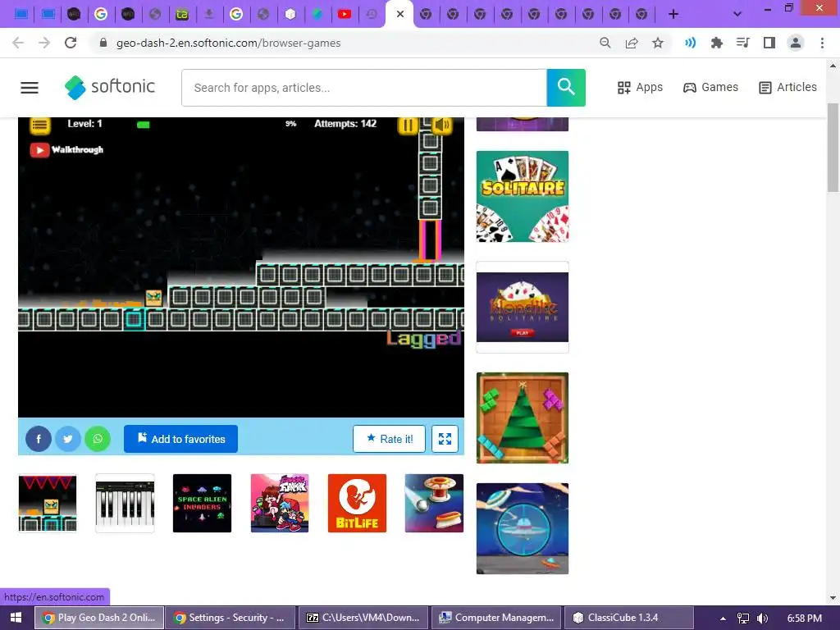This screenshot has width=840, height=630.
Task: Open the 6:58 PM taskbar clock
Action: [x=804, y=619]
